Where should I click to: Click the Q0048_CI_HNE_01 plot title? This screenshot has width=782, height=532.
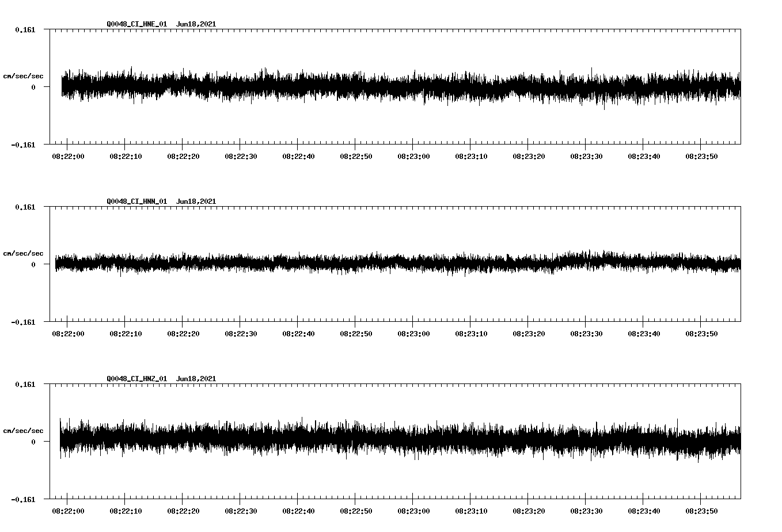pyautogui.click(x=137, y=24)
